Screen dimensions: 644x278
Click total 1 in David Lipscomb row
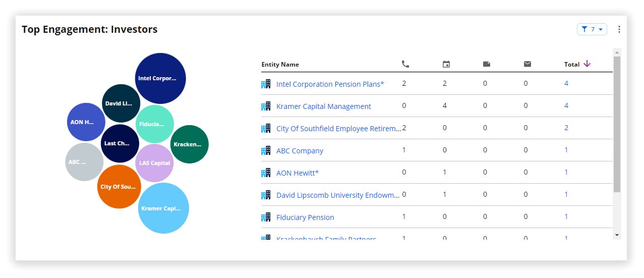click(x=566, y=194)
